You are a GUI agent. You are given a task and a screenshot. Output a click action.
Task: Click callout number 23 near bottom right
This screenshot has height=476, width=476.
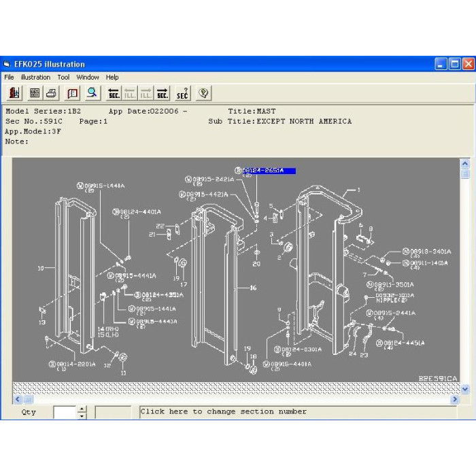(364, 355)
